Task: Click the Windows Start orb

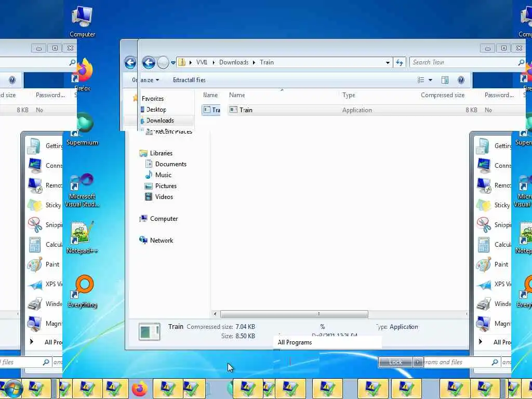Action: (13, 389)
